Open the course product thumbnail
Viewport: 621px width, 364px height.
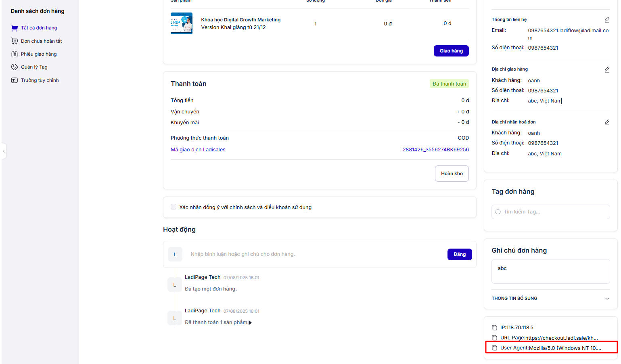[x=182, y=23]
